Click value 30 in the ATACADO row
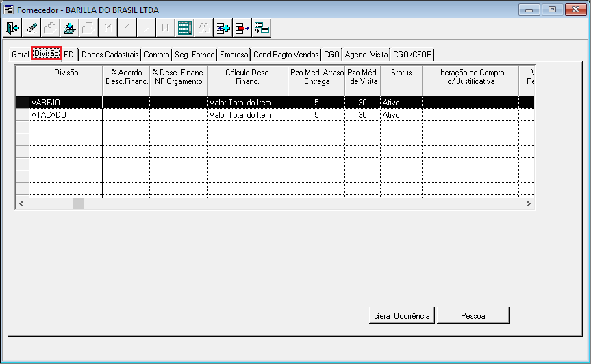591x364 pixels. point(362,115)
